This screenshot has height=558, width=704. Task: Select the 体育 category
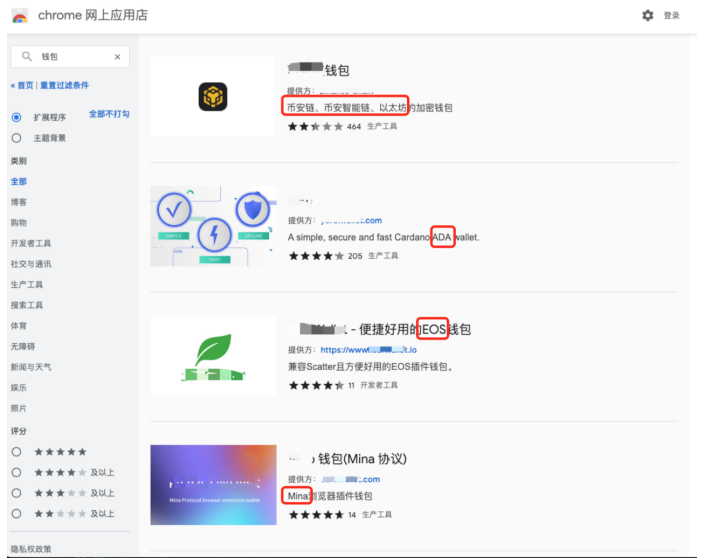tap(19, 326)
